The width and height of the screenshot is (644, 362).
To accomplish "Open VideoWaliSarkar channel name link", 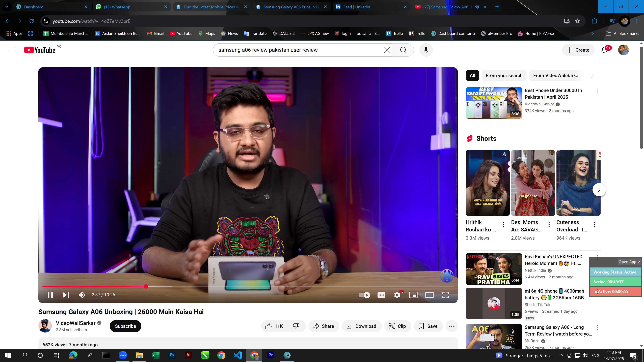I will [75, 323].
